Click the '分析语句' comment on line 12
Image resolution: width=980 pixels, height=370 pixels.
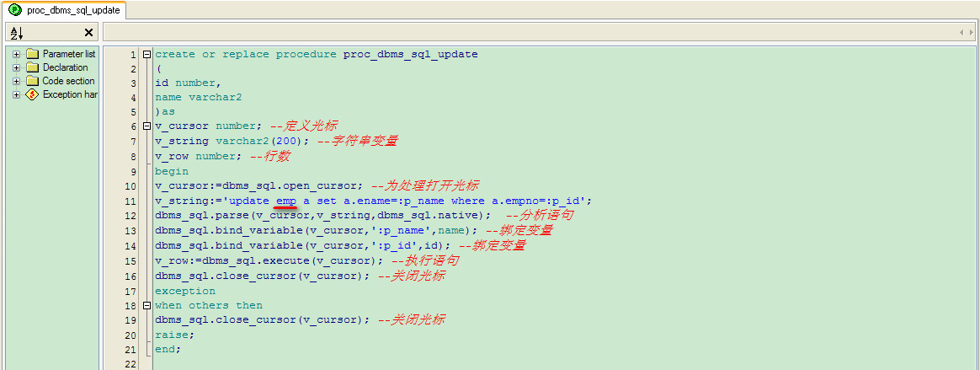pos(547,216)
